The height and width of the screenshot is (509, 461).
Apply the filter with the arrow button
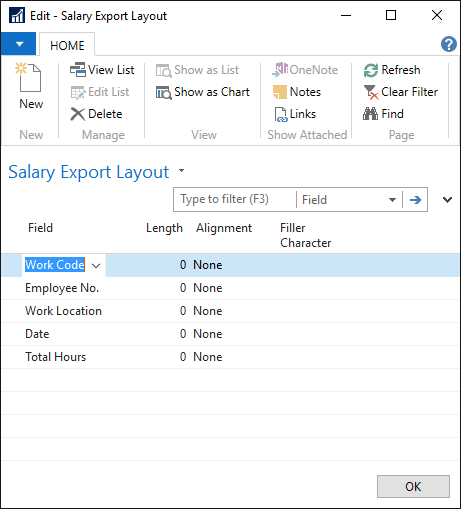415,200
